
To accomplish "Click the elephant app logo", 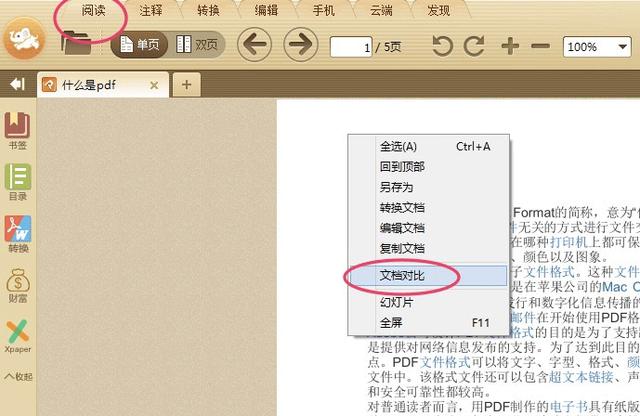I will [24, 39].
